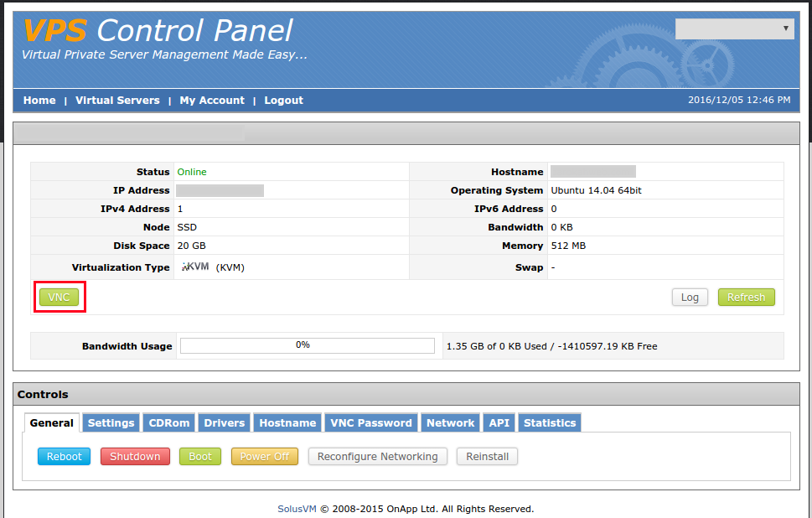The width and height of the screenshot is (812, 518).
Task: Click the Bandwidth Usage progress bar
Action: point(307,345)
